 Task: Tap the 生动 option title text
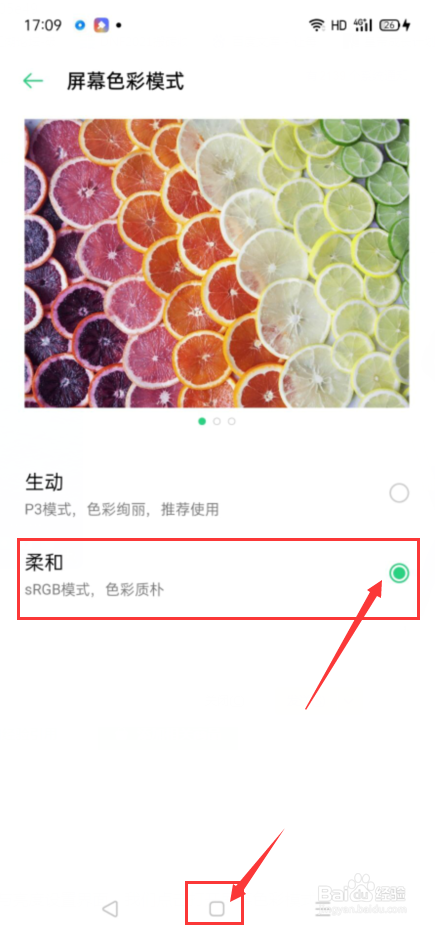pyautogui.click(x=44, y=482)
